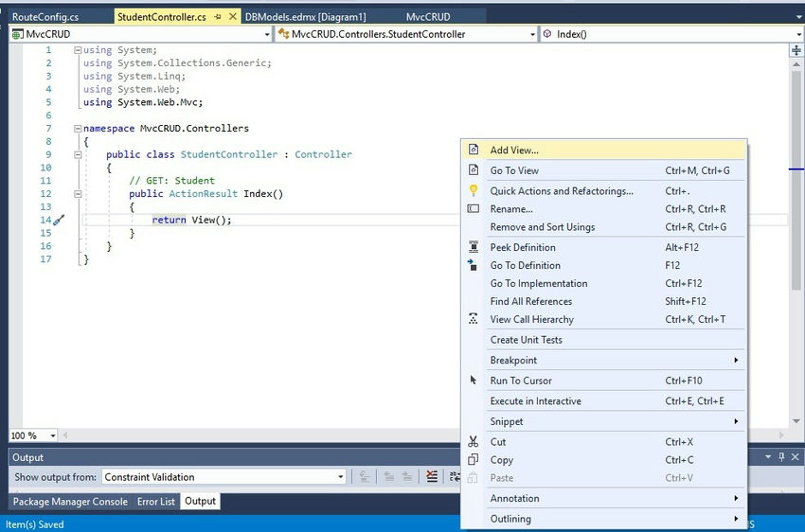Click the View Call Hierarchy icon
Viewport: 805px width, 532px height.
474,320
